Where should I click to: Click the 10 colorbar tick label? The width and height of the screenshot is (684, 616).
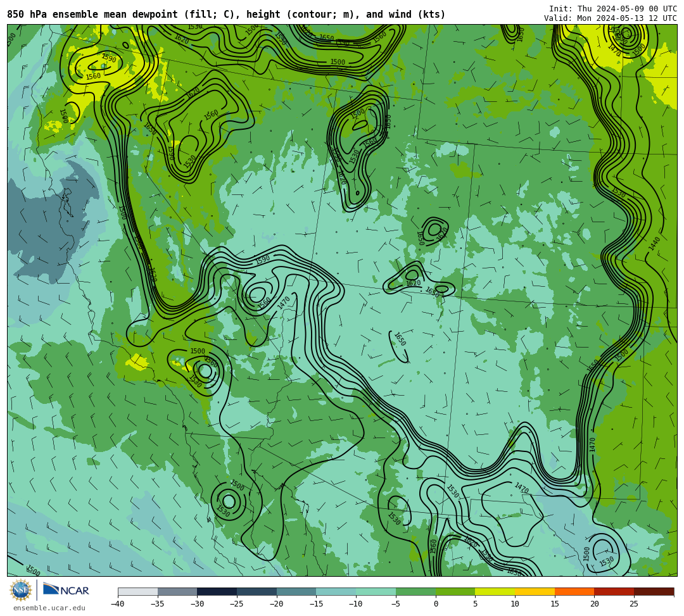[515, 604]
